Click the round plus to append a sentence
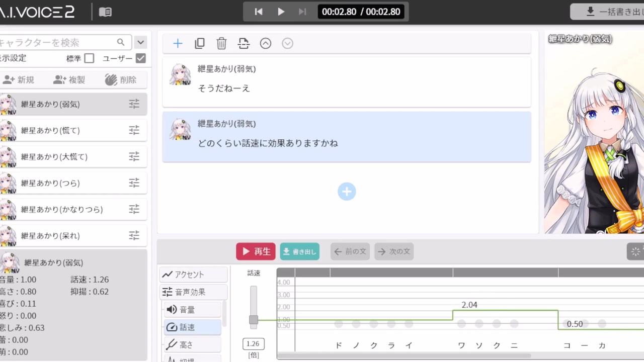 [347, 192]
